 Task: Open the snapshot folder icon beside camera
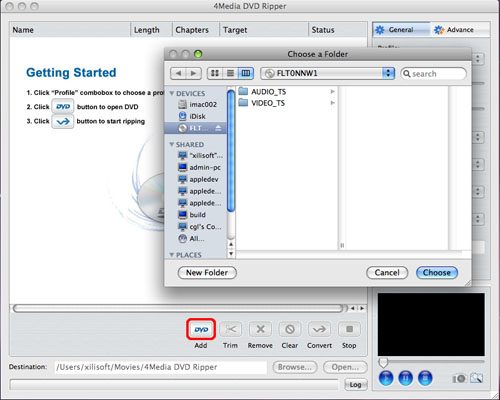[477, 378]
